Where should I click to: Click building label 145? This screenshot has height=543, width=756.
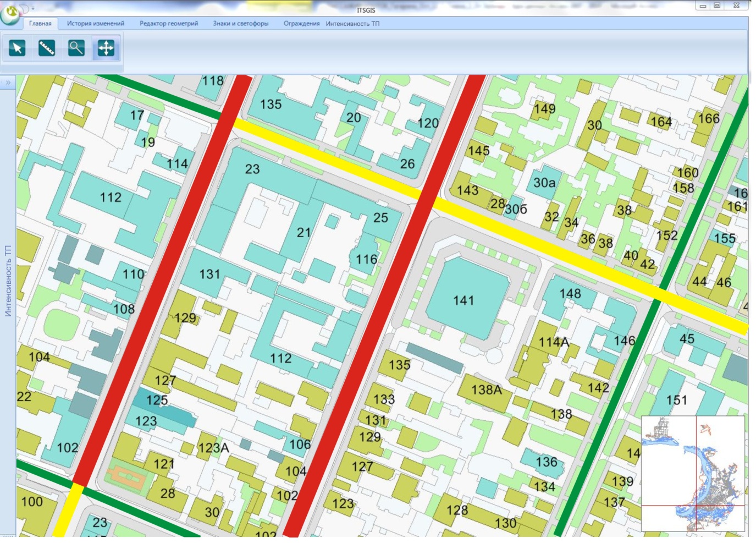coord(478,150)
